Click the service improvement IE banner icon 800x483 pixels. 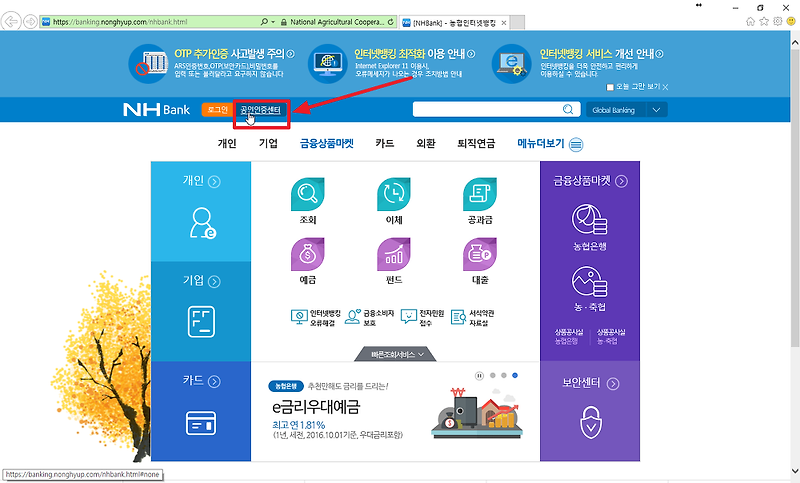[511, 64]
